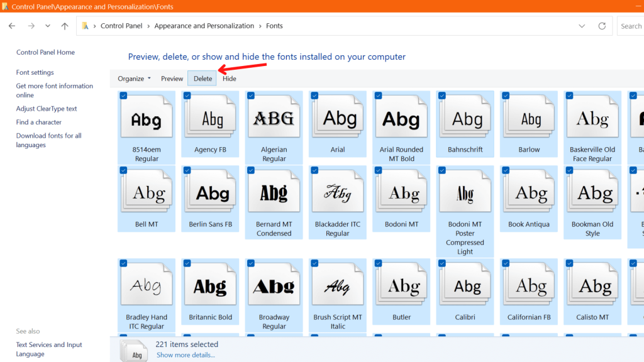Uncheck the Agency FB checkbox
The height and width of the screenshot is (362, 644).
187,96
